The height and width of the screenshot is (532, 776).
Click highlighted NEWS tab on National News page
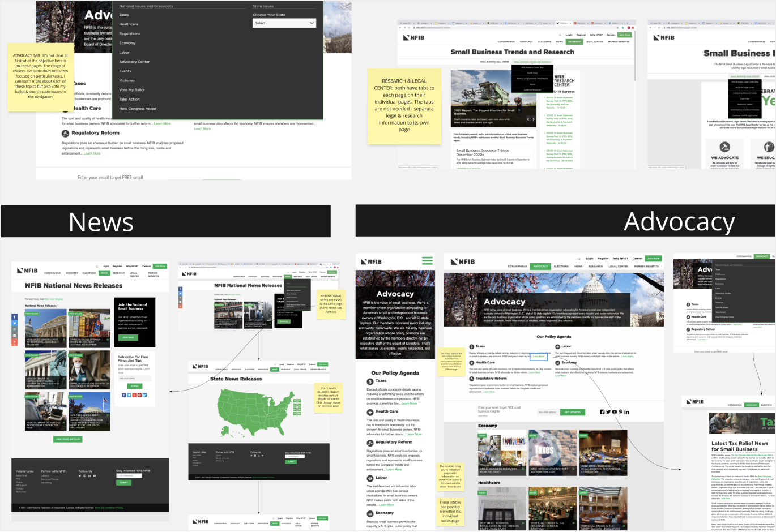104,273
